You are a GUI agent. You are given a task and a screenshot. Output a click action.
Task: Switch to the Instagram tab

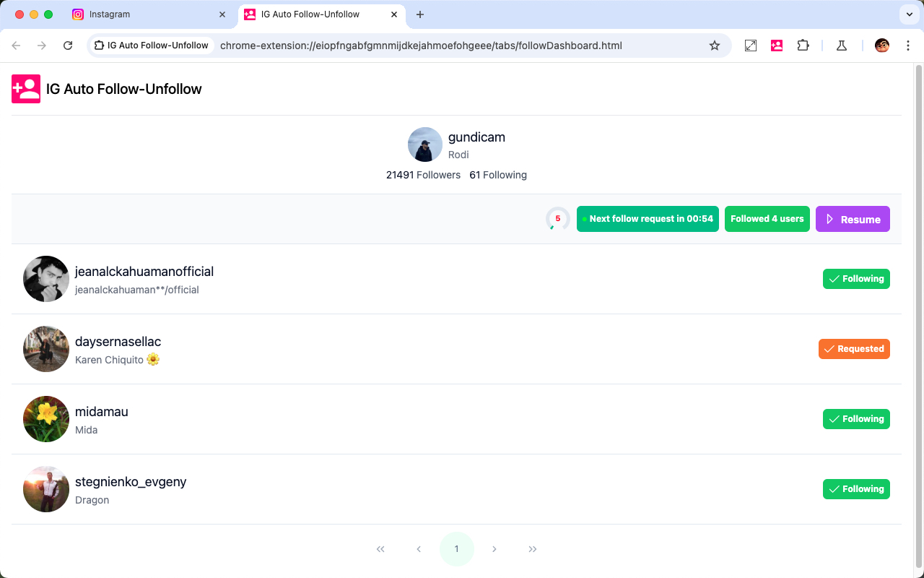click(150, 14)
